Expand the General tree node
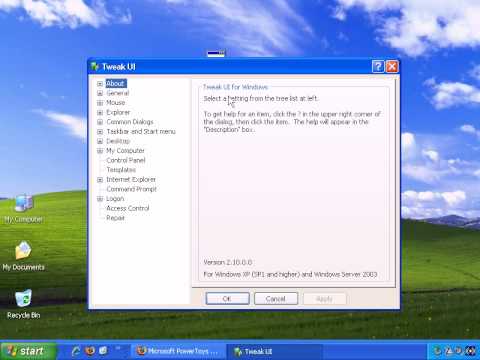 [100, 93]
